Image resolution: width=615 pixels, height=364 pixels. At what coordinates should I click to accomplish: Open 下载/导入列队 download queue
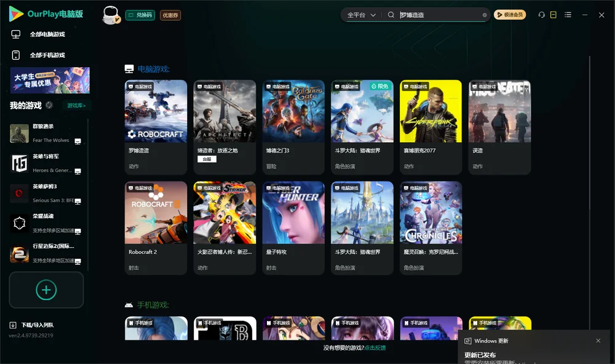coord(38,325)
